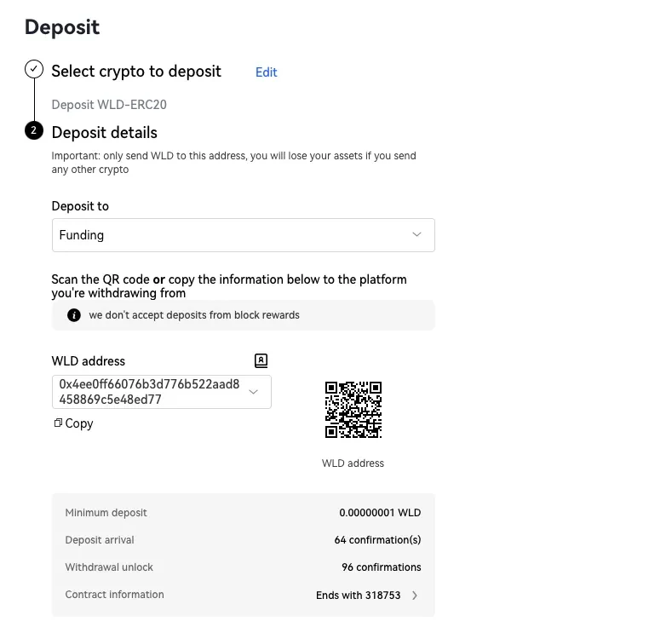Click the WLD address QR code

pos(353,410)
